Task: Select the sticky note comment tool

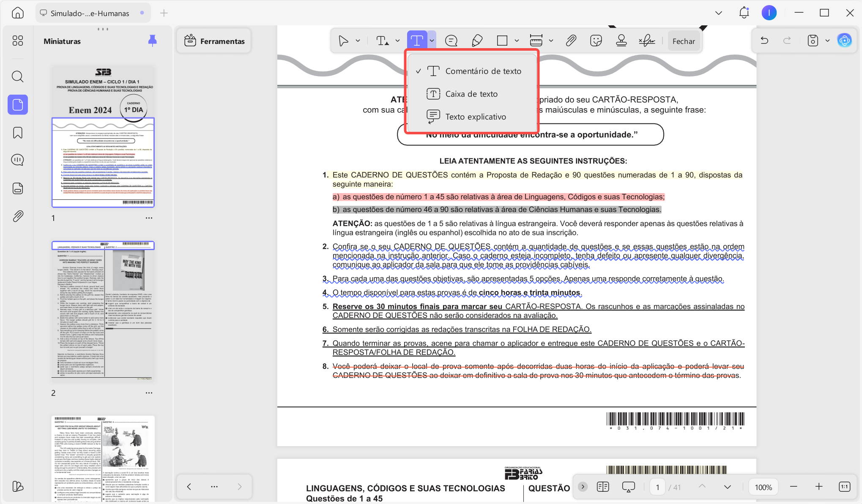Action: (451, 41)
